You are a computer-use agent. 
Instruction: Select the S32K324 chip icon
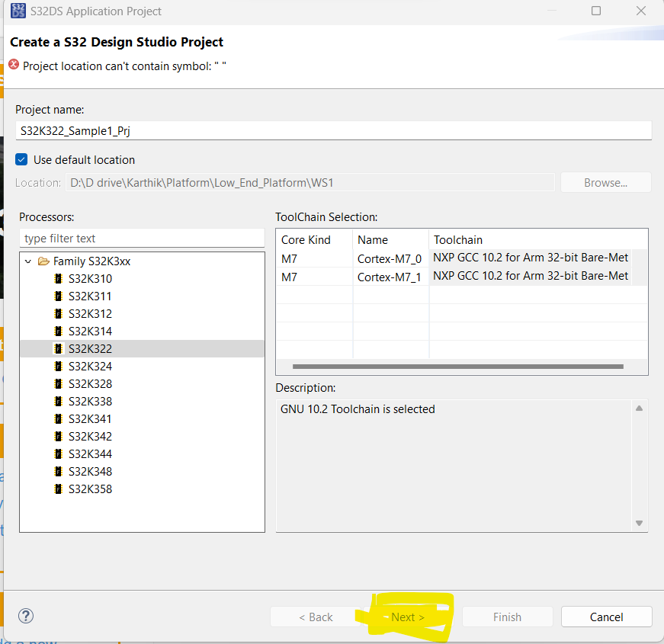pyautogui.click(x=59, y=366)
